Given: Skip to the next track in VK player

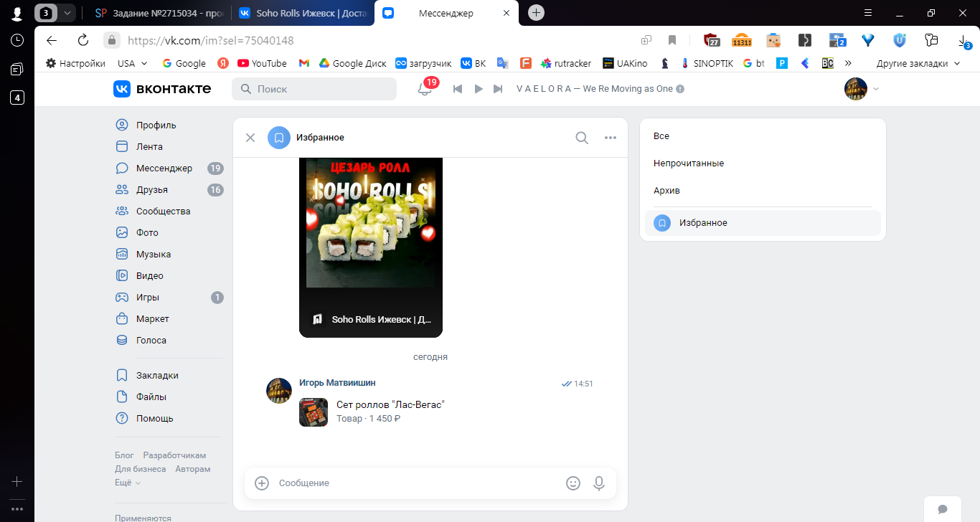Looking at the screenshot, I should tap(498, 89).
